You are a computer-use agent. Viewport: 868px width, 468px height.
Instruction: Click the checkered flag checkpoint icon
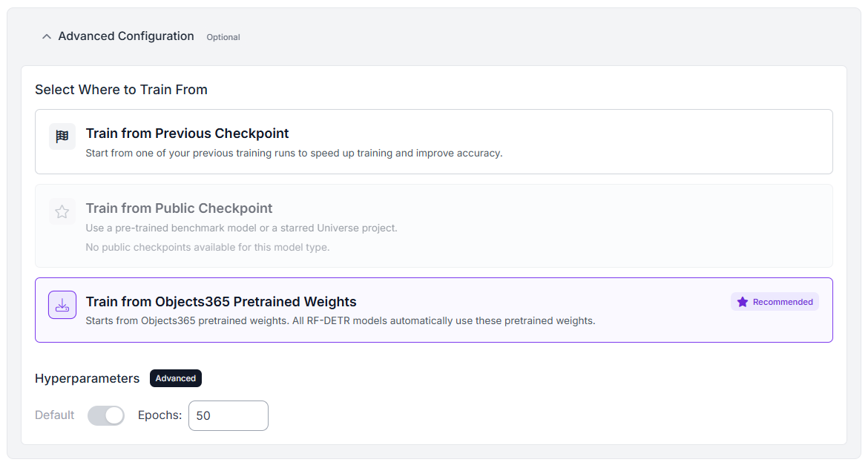click(x=62, y=136)
